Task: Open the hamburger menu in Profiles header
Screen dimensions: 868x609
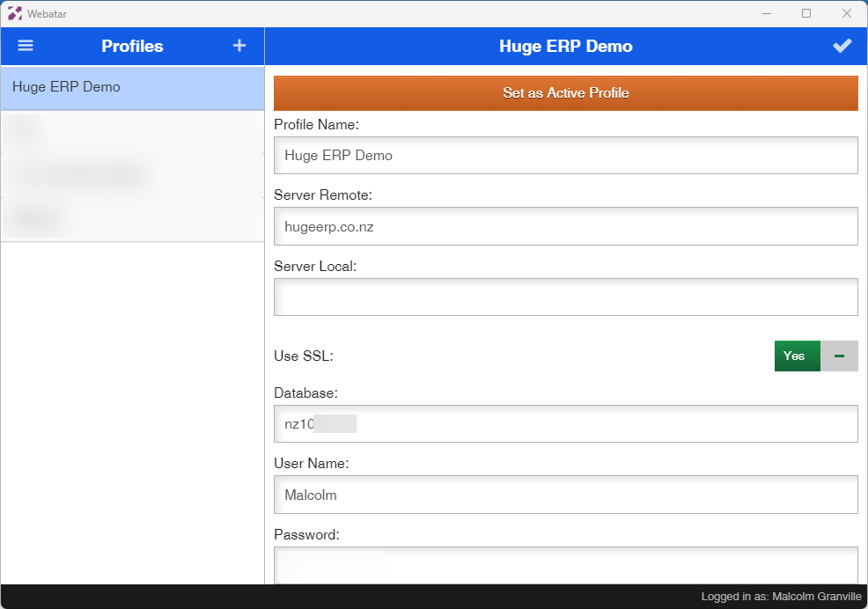Action: coord(26,46)
